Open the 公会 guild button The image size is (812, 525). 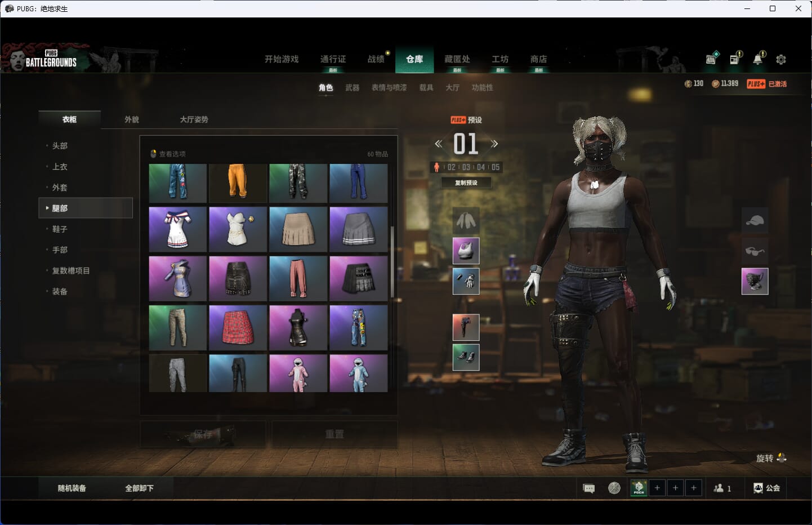pos(767,488)
